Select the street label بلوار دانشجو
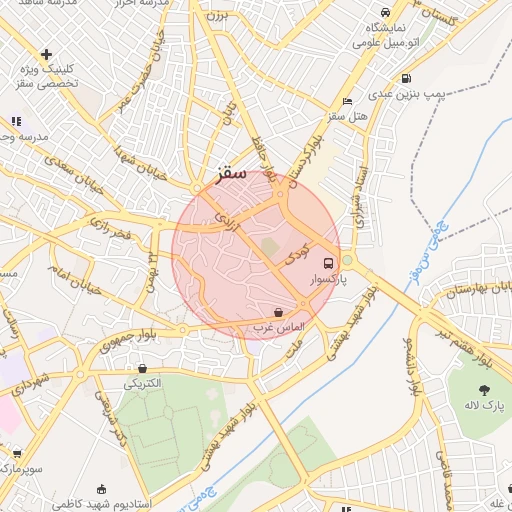512x512 pixels. 412,367
